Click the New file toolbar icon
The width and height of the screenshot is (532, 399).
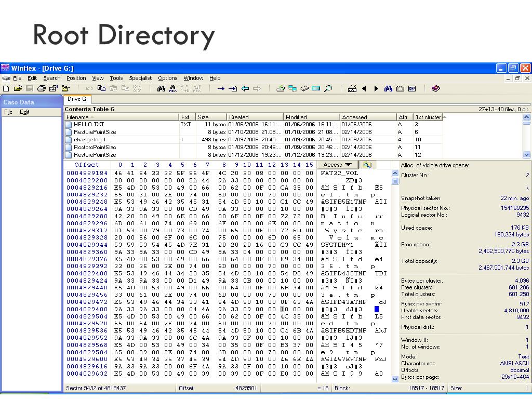[x=6, y=89]
